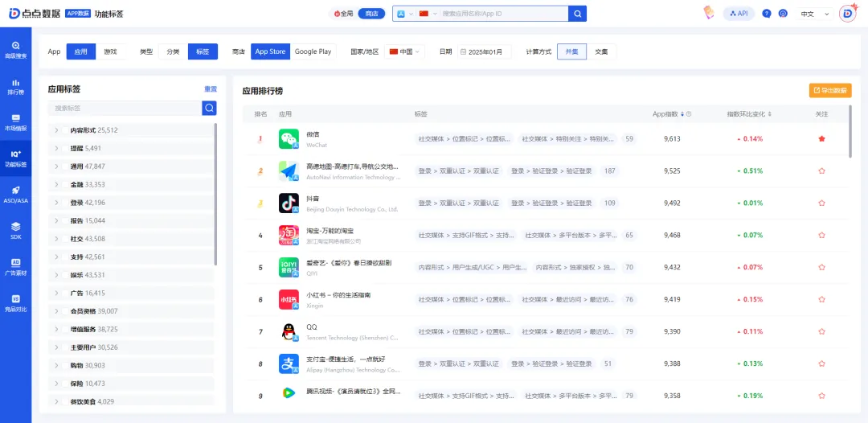Click the blue search magnifier in top bar
The image size is (868, 423).
click(x=577, y=14)
